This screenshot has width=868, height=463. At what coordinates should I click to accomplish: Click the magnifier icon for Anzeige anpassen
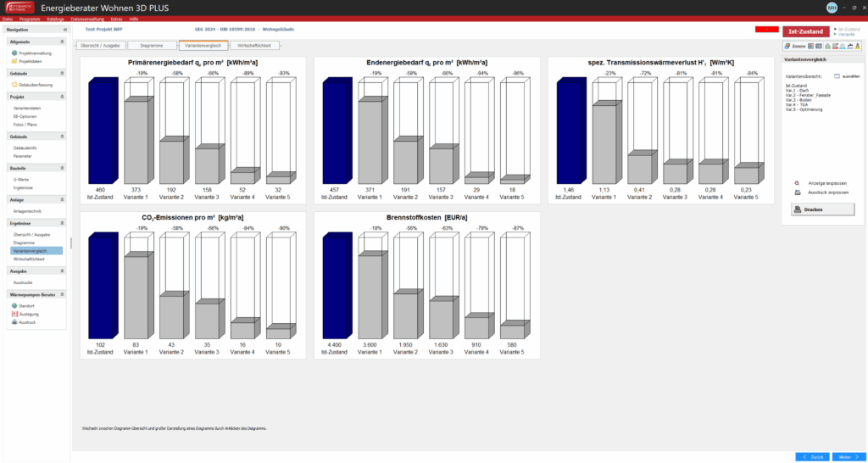(x=797, y=183)
